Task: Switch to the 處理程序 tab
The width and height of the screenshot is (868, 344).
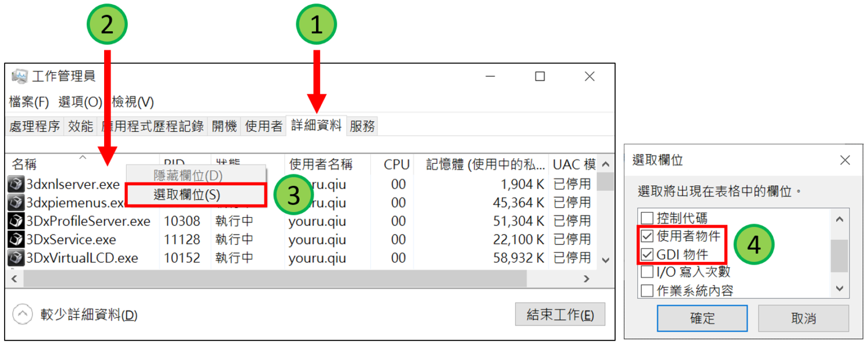Action: [x=35, y=126]
